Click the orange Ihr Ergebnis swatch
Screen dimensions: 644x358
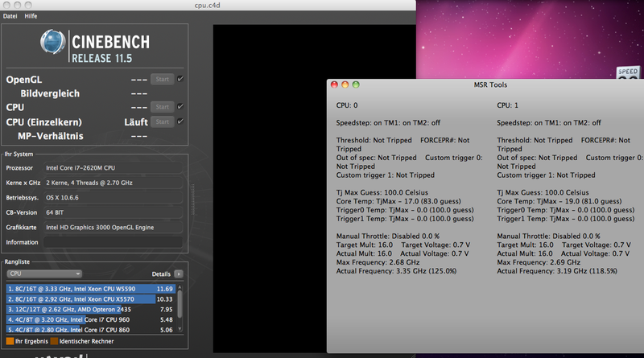(x=10, y=341)
